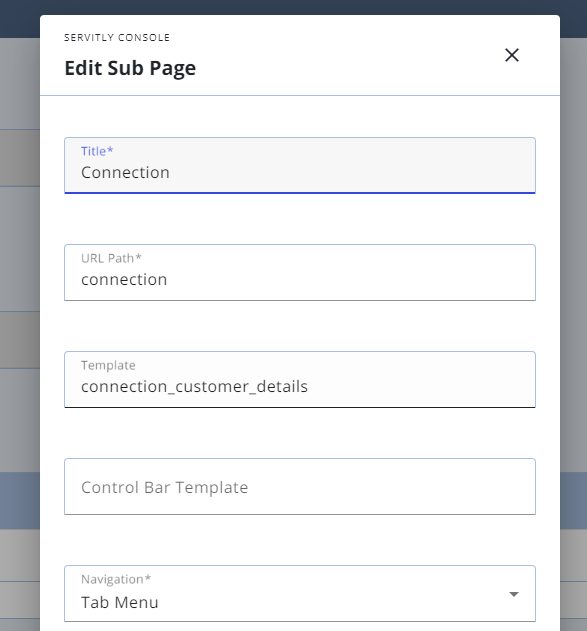Click the empty Control Bar Template field
The image size is (587, 631).
tap(300, 487)
